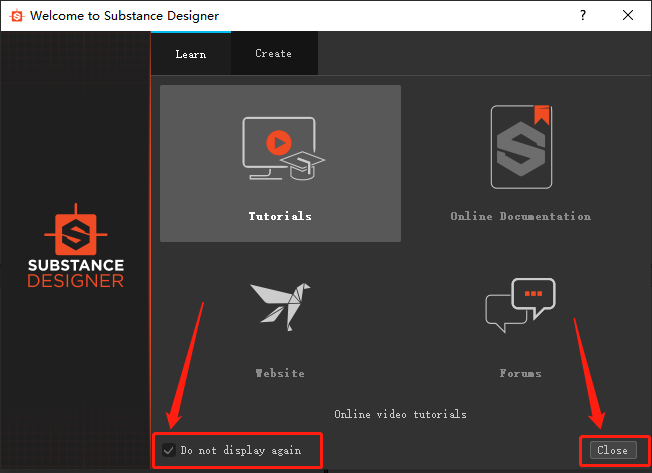Click the Substance icon in the title bar
This screenshot has width=652, height=473.
[x=17, y=16]
